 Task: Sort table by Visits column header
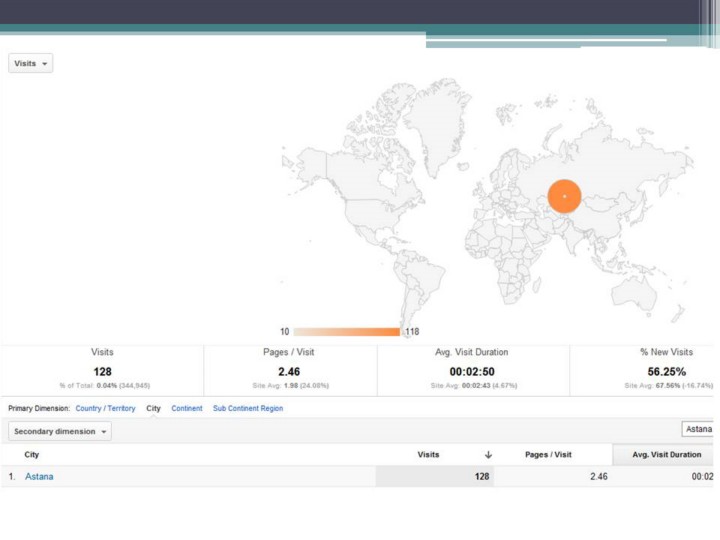428,455
